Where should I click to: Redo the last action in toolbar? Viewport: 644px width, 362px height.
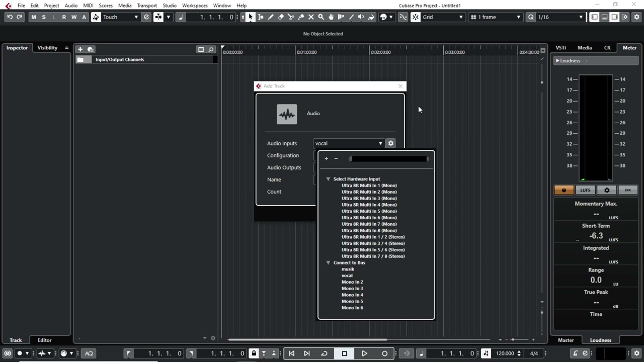click(x=20, y=17)
